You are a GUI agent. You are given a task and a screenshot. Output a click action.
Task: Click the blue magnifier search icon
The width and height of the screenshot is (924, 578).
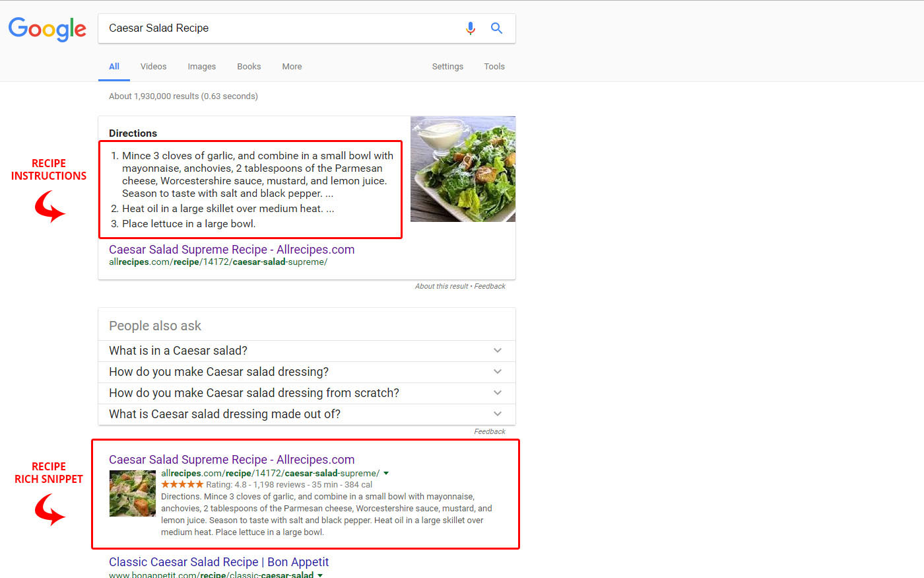coord(496,28)
